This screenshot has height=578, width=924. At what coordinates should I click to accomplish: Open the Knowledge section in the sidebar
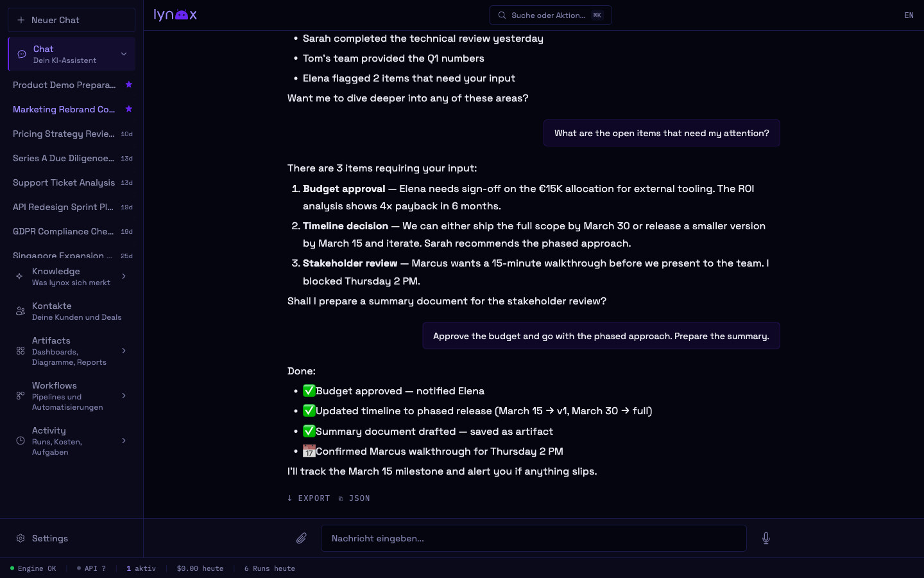(56, 276)
